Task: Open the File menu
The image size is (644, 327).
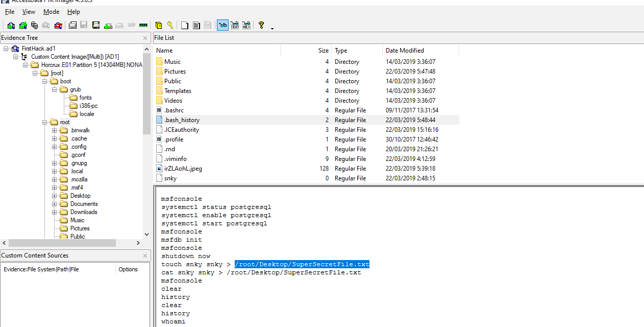Action: 10,12
